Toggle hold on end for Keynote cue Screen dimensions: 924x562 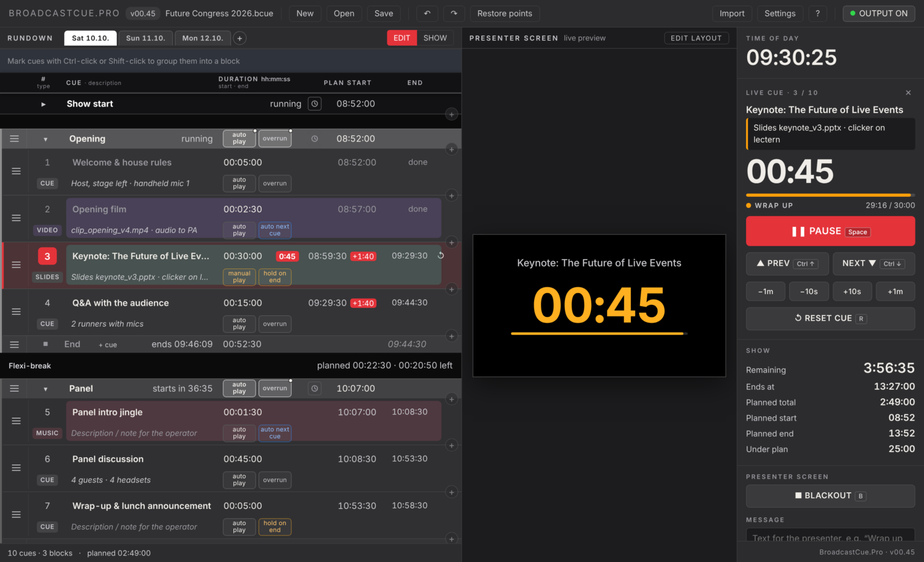pyautogui.click(x=275, y=277)
